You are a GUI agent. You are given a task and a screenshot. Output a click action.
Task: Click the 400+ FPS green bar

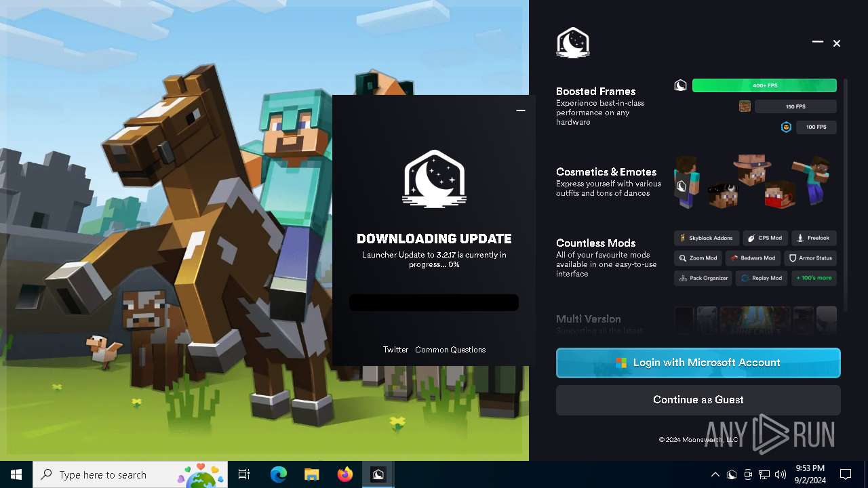764,85
